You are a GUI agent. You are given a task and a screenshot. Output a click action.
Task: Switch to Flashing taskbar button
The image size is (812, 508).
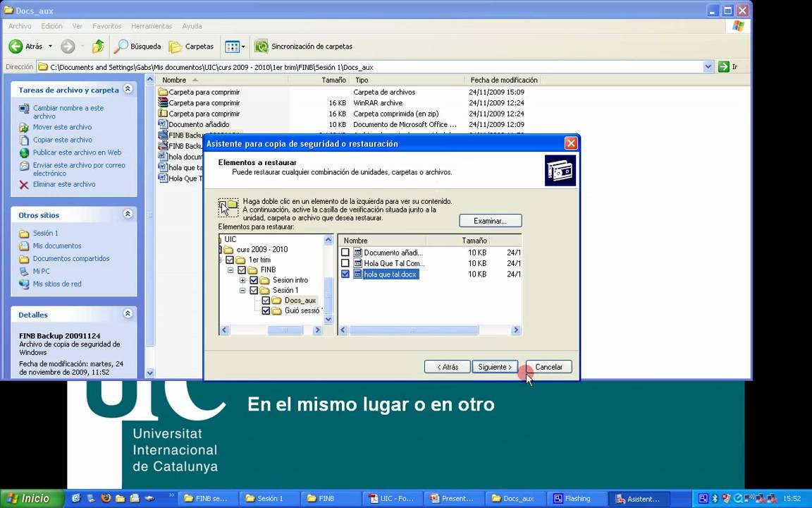pyautogui.click(x=577, y=499)
